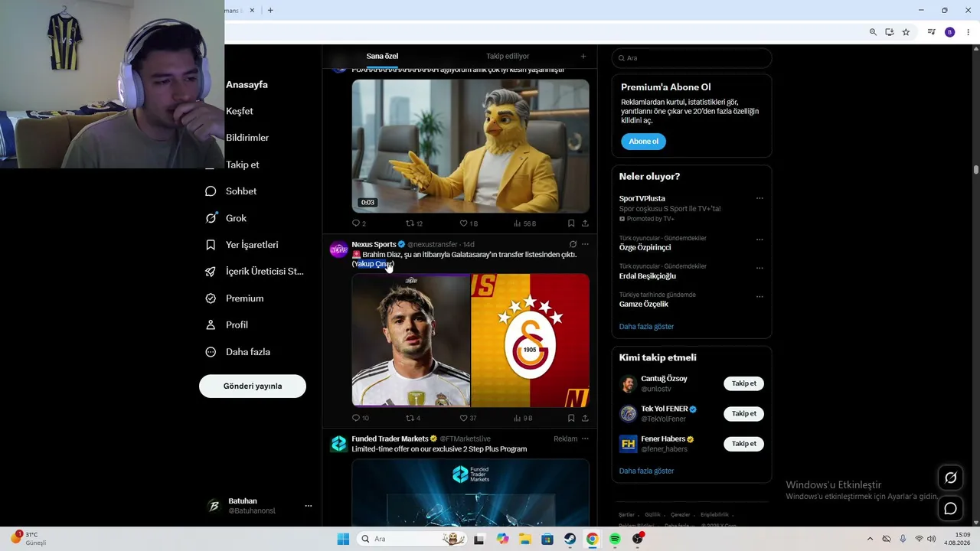Open Chrome three-dot menu
The width and height of the screenshot is (980, 551).
point(969,32)
